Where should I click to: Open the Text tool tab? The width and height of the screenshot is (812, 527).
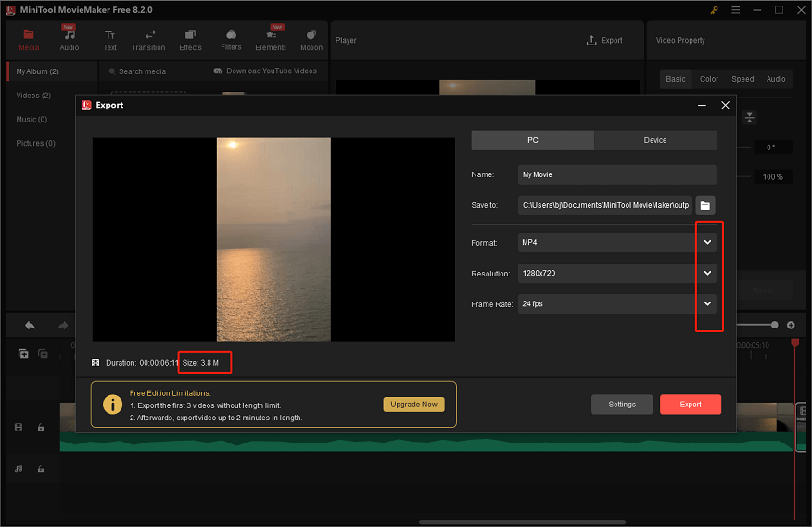pyautogui.click(x=109, y=40)
